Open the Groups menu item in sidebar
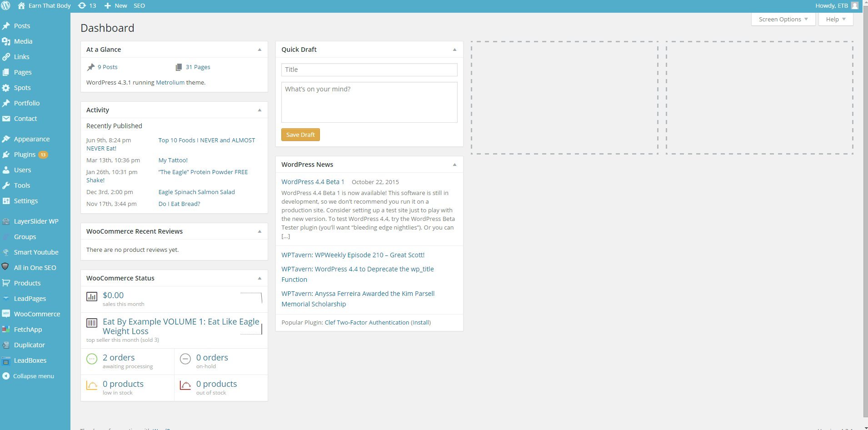868x430 pixels. [x=25, y=237]
